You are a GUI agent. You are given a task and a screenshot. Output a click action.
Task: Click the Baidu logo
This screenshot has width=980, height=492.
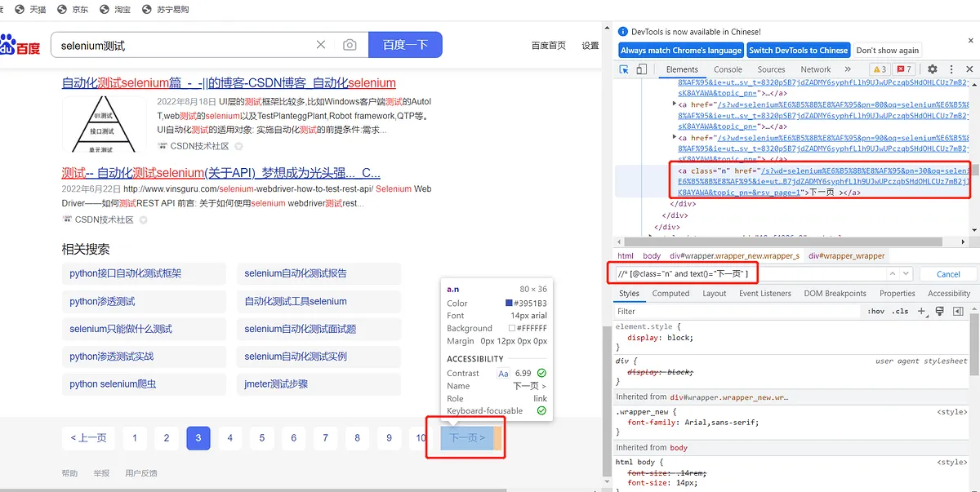pyautogui.click(x=20, y=45)
